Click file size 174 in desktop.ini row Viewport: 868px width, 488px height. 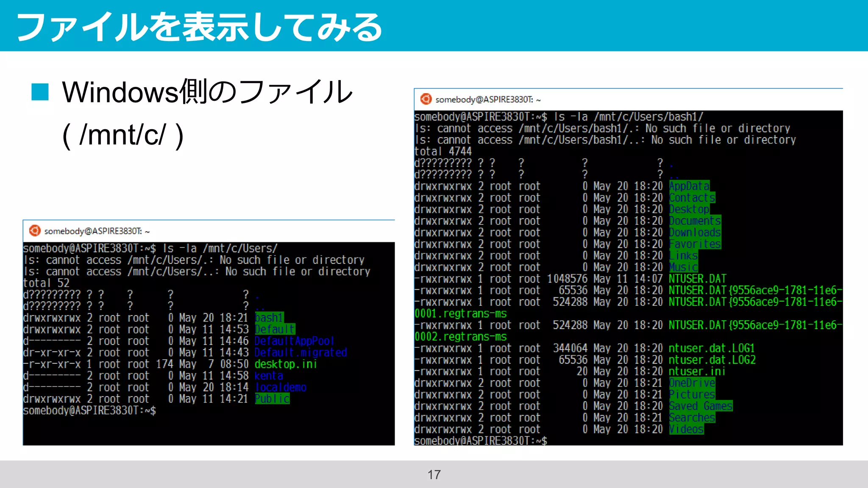click(x=165, y=364)
